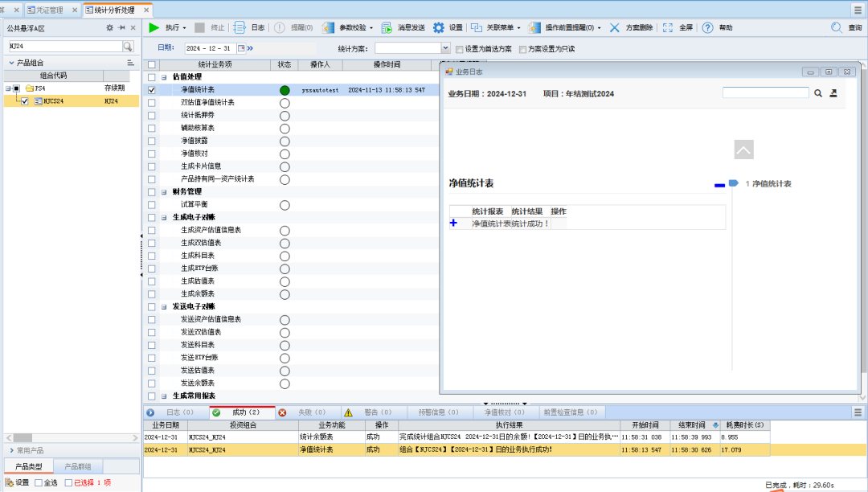
Task: Click the 方案删除 X icon
Action: point(615,27)
